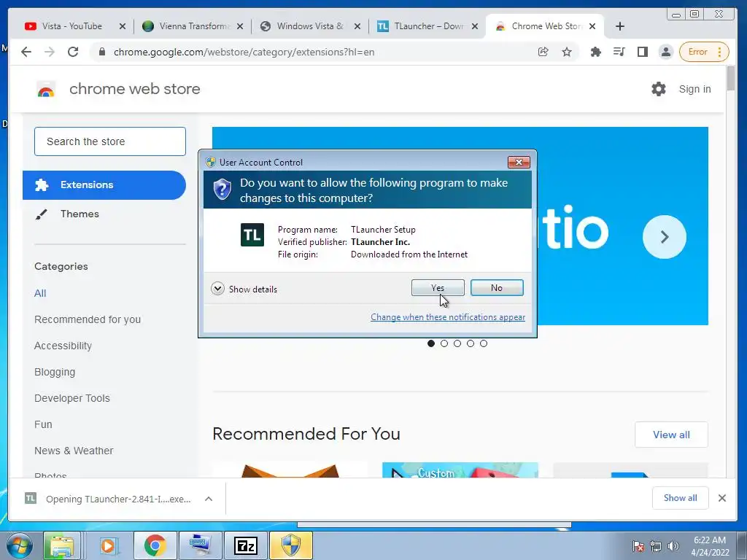Image resolution: width=747 pixels, height=560 pixels.
Task: Click No in User Account Control dialog
Action: click(x=496, y=287)
